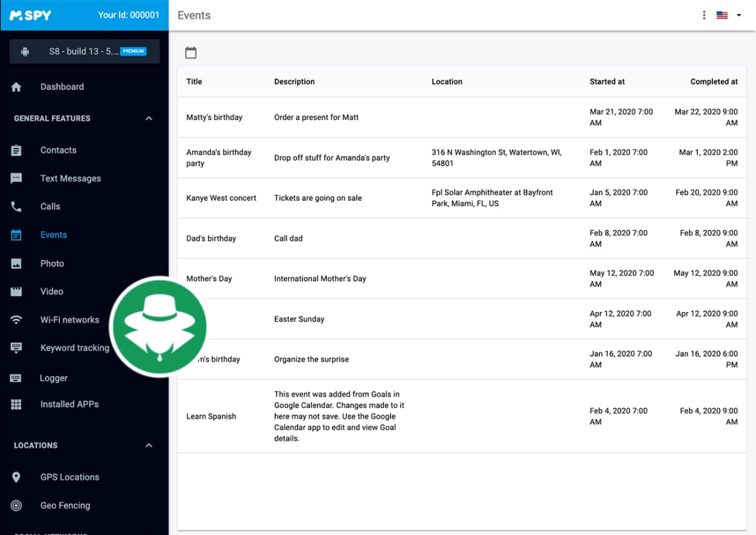This screenshot has width=756, height=535.
Task: Click the mSpy logo
Action: (x=30, y=15)
